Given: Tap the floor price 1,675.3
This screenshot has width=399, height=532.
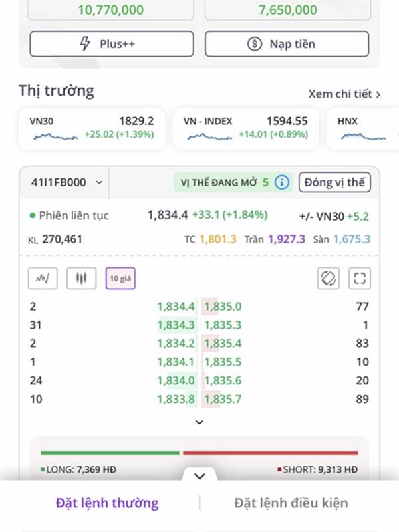Looking at the screenshot, I should pos(352,239).
